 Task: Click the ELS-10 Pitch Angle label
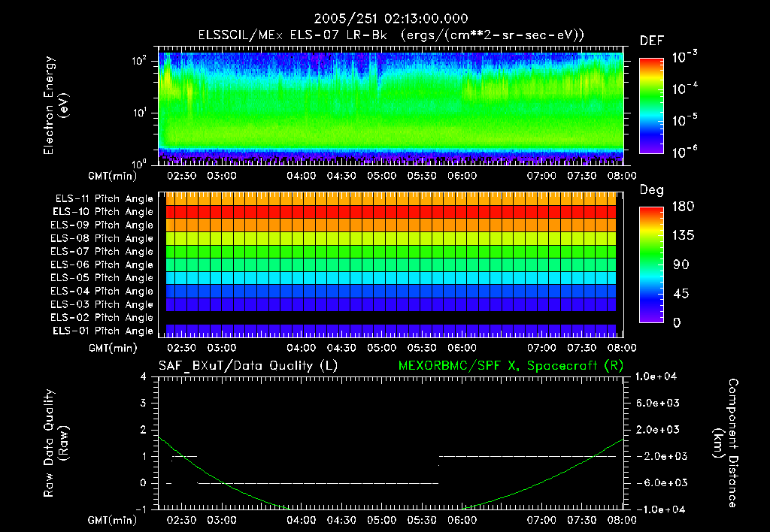click(103, 212)
